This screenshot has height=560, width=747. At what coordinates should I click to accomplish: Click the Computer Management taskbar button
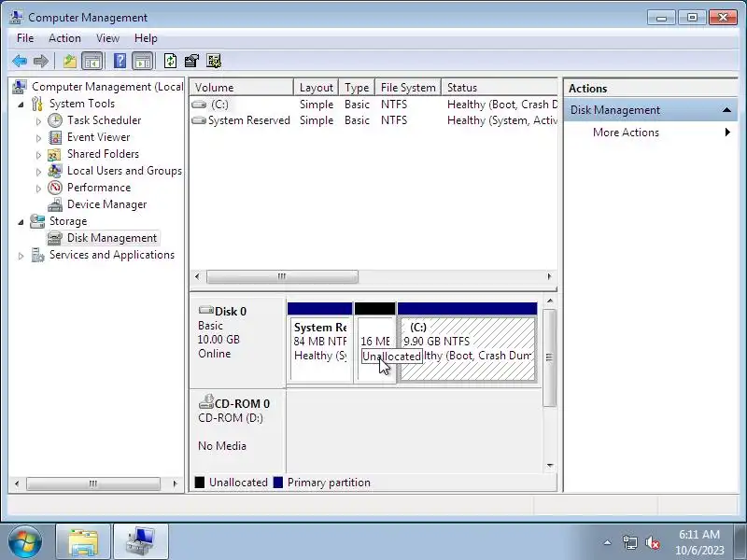141,542
